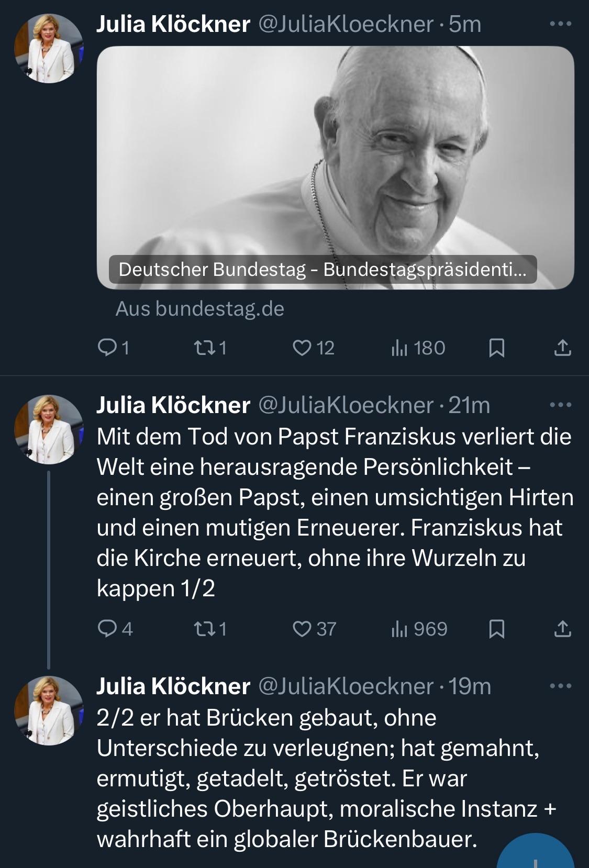The image size is (589, 868).
Task: Repost the post with 180 views
Action: click(210, 348)
